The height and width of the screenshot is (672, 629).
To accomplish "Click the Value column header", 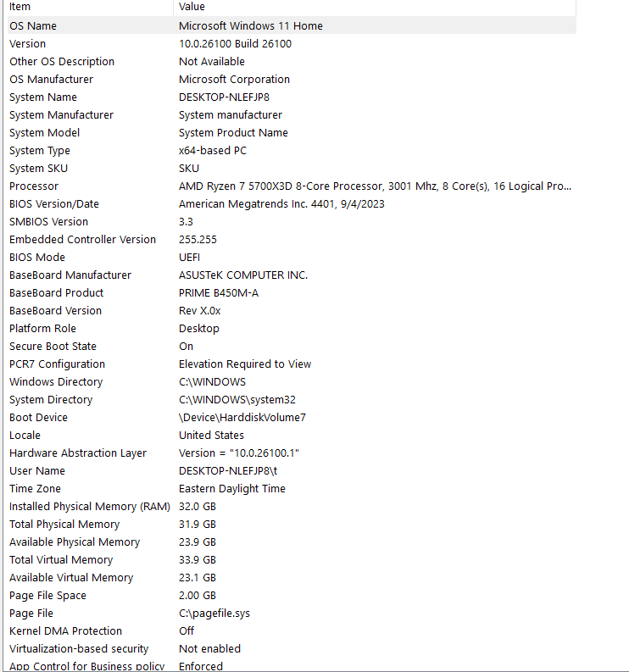I will [375, 7].
